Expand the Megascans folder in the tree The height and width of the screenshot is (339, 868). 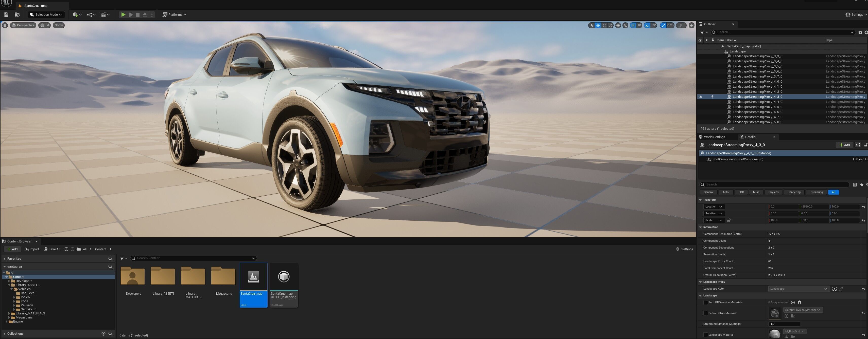(x=9, y=317)
